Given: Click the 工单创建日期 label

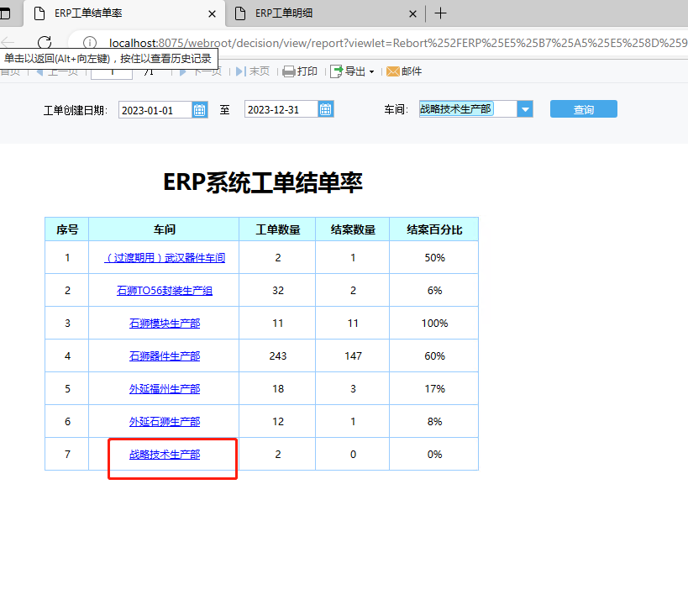Looking at the screenshot, I should click(x=75, y=110).
